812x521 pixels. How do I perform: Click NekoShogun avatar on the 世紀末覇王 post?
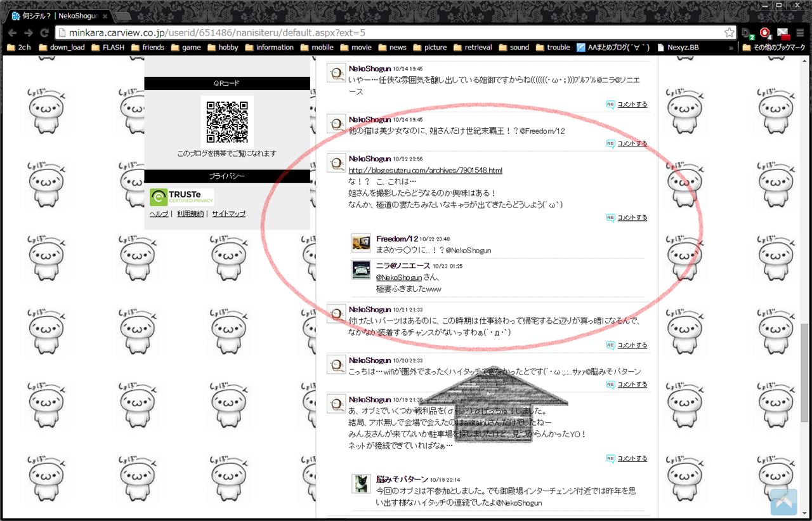(336, 124)
